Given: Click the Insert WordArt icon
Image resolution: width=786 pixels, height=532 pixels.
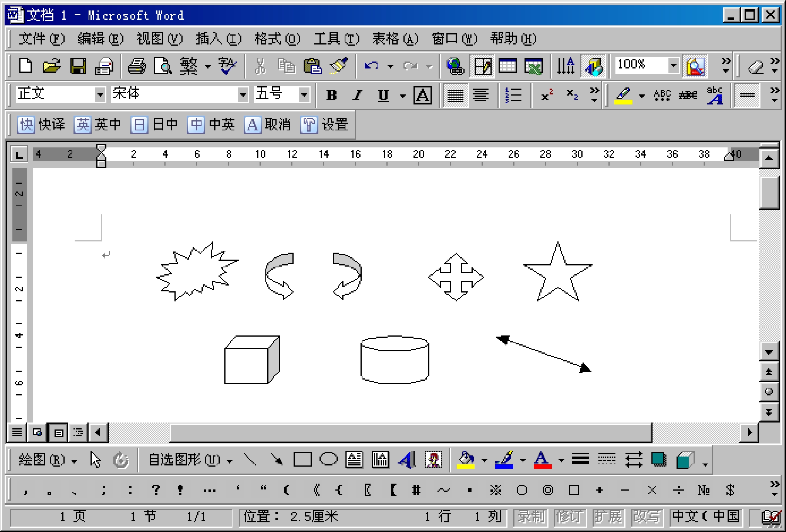Looking at the screenshot, I should point(407,460).
